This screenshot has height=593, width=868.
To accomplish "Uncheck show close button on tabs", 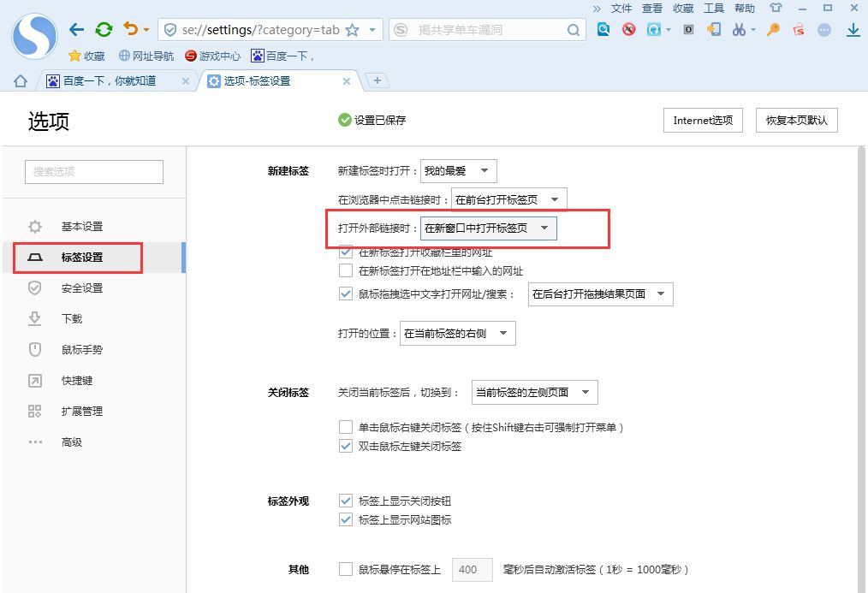I will tap(346, 501).
